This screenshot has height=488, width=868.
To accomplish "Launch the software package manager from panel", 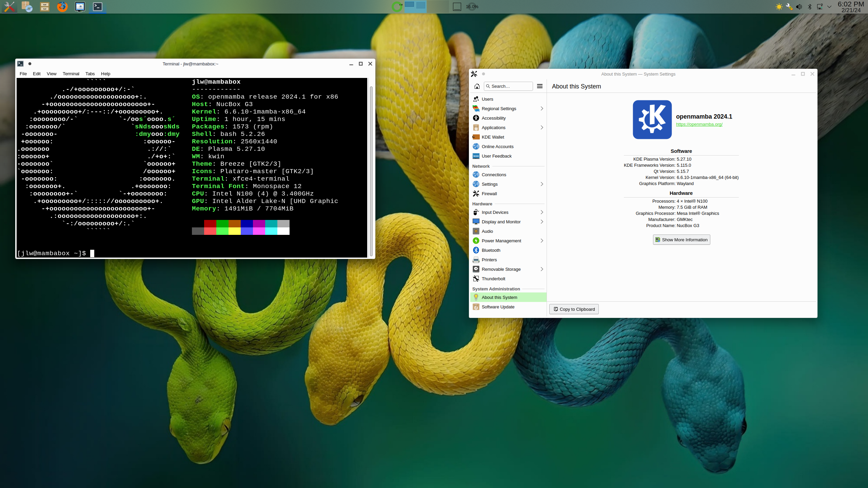I will (27, 6).
